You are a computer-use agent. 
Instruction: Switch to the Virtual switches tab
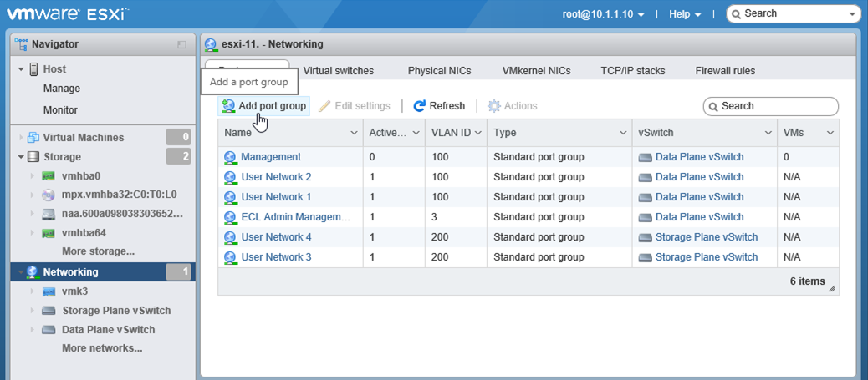coord(338,71)
